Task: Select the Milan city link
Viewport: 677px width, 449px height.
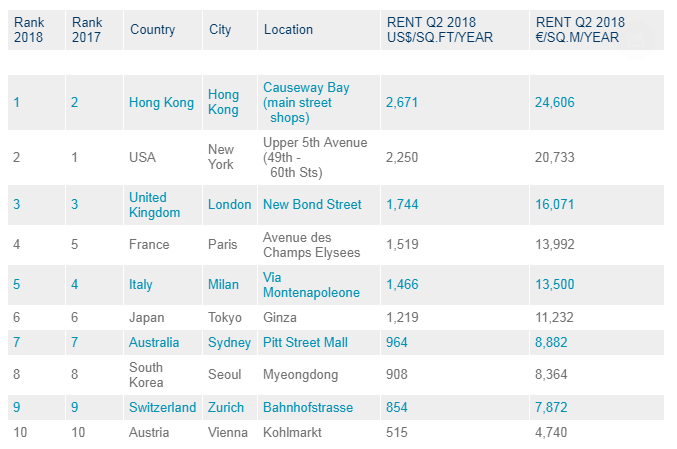Action: (223, 284)
